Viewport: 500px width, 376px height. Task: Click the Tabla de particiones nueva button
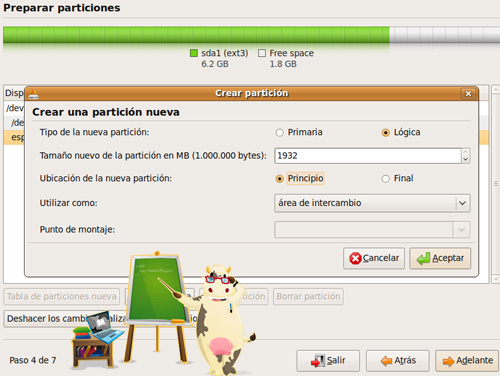pos(62,296)
